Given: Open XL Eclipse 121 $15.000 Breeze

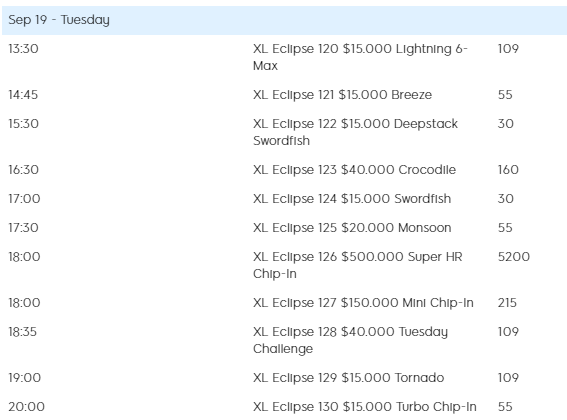Looking at the screenshot, I should pyautogui.click(x=342, y=95).
